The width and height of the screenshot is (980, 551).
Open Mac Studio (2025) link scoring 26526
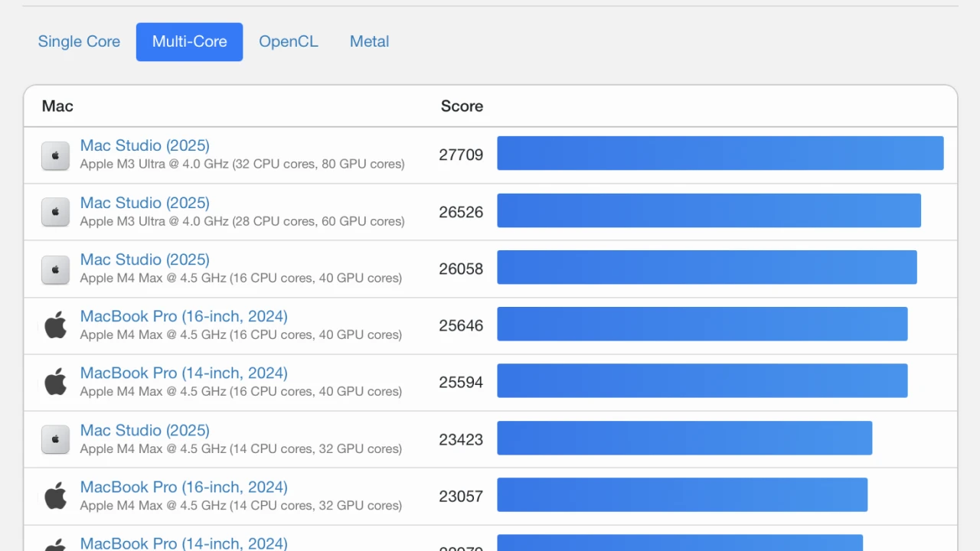coord(145,203)
